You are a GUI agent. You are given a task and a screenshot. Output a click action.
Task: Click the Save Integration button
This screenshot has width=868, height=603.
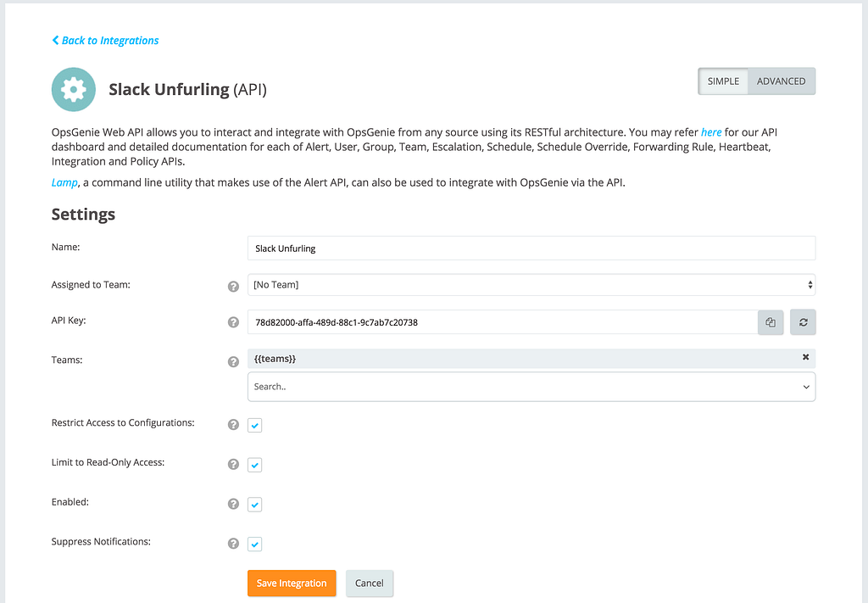pyautogui.click(x=292, y=583)
